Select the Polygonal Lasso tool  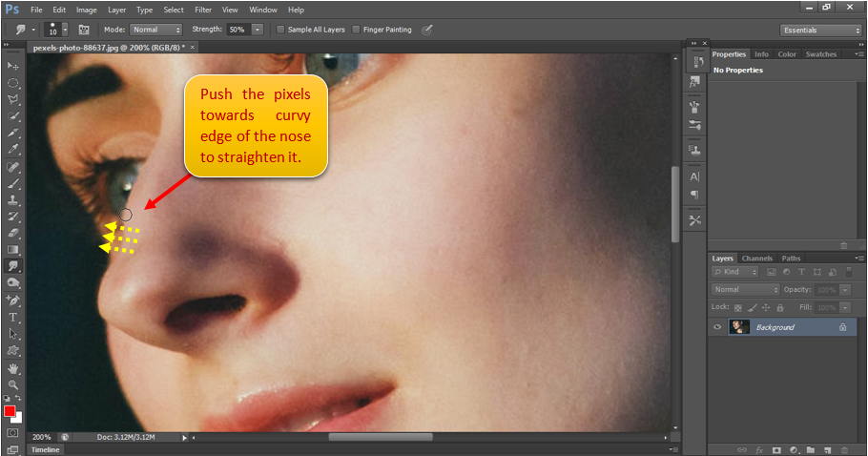12,99
